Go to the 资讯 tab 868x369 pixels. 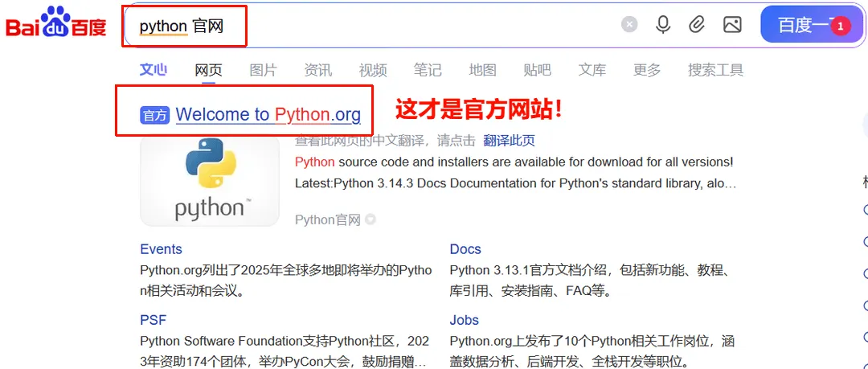317,71
